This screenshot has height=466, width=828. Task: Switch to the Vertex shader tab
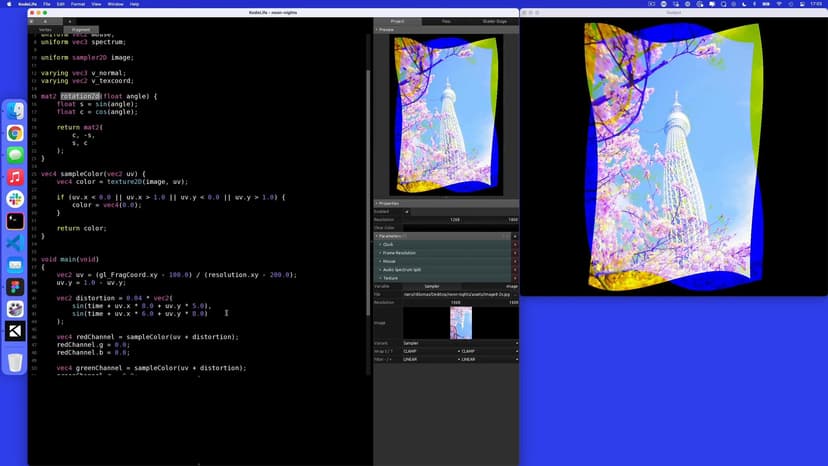(x=45, y=30)
